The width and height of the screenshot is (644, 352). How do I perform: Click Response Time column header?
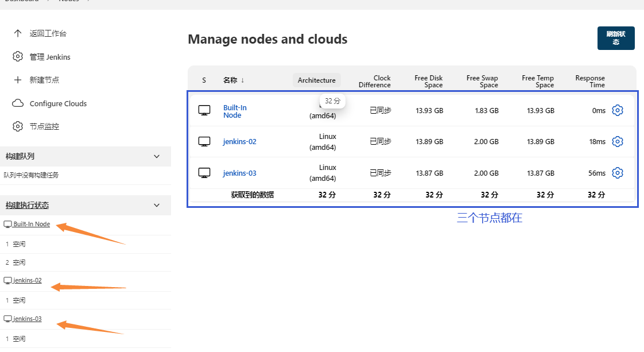pyautogui.click(x=590, y=82)
